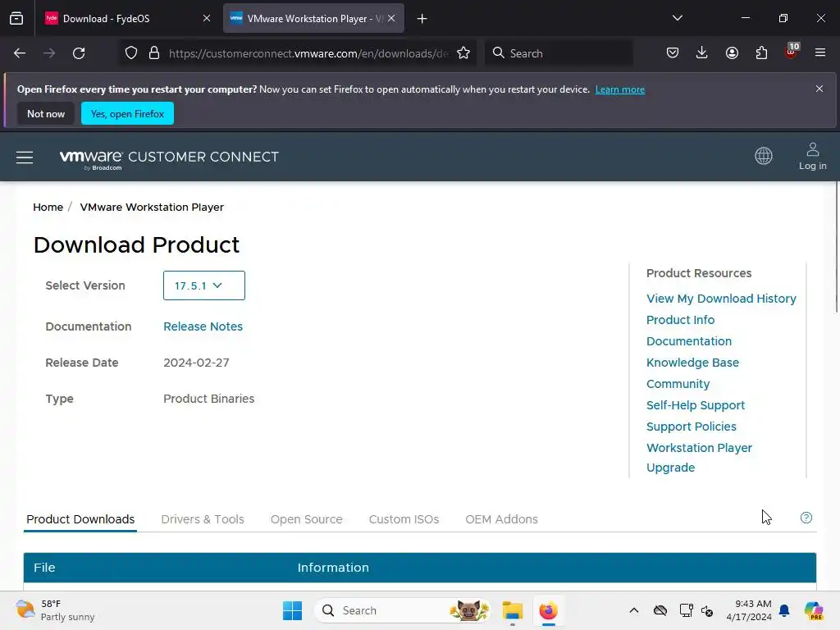
Task: Dismiss the Firefox restart notification bar
Action: click(819, 89)
